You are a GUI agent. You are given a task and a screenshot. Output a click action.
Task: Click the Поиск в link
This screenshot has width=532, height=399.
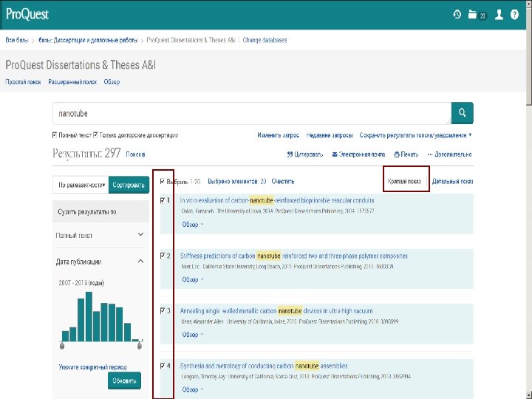[135, 154]
